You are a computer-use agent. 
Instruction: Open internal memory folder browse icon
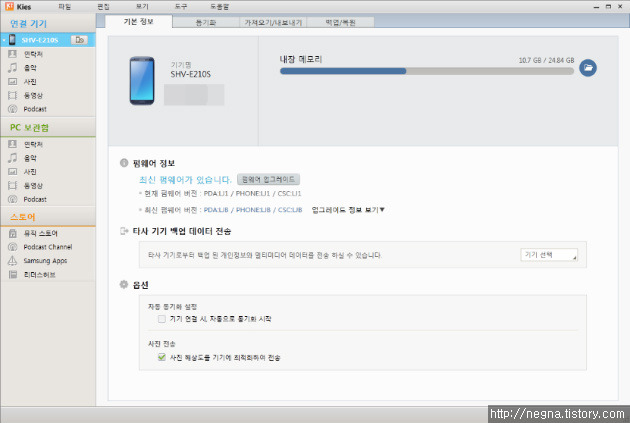[x=588, y=68]
